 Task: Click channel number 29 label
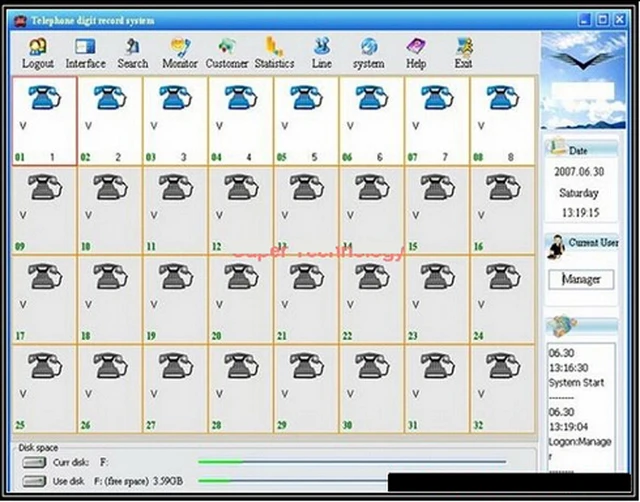[282, 425]
